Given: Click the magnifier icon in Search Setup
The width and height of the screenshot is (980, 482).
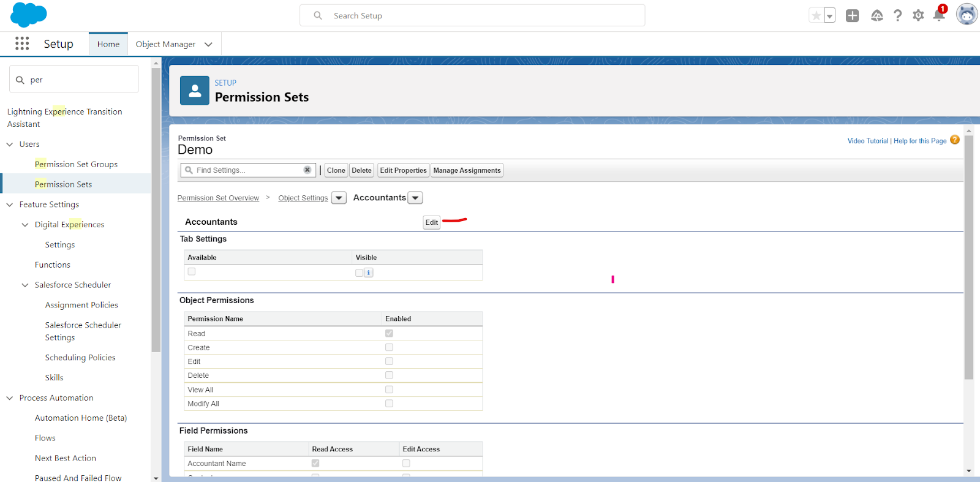Looking at the screenshot, I should coord(318,15).
